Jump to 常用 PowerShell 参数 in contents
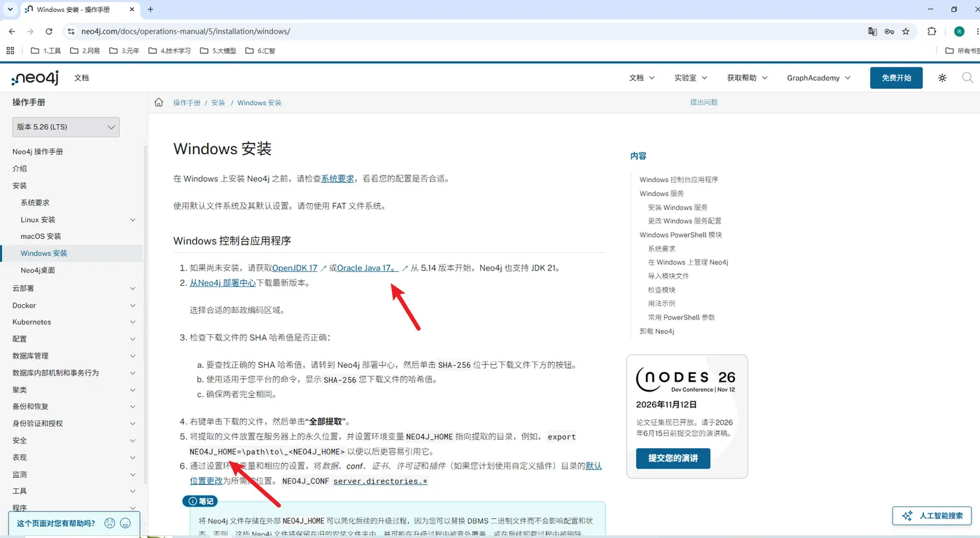The image size is (980, 538). coord(681,317)
